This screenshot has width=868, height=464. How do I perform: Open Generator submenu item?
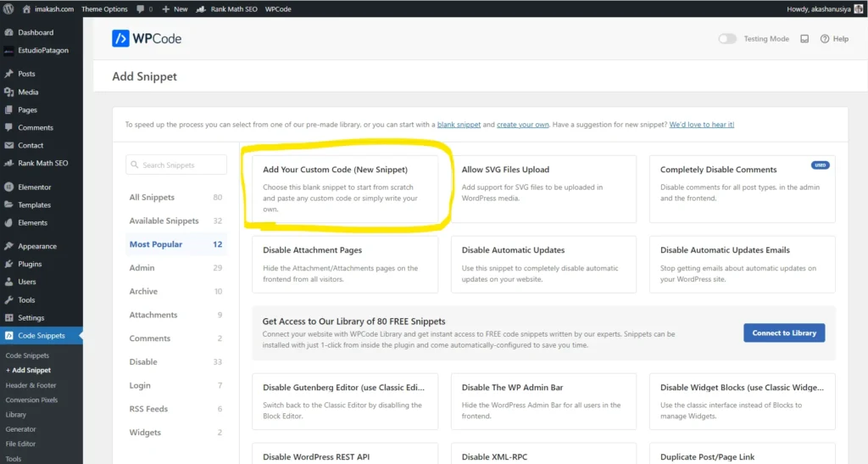pos(20,429)
